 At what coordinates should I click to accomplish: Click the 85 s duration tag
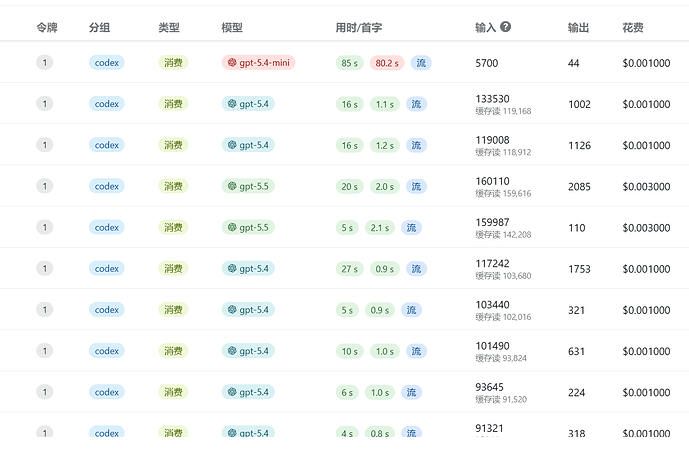coord(349,63)
